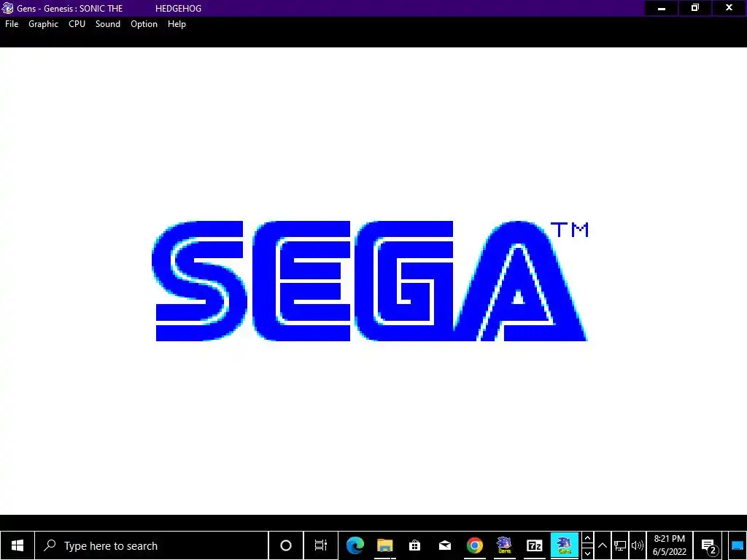The image size is (747, 560).
Task: Open the Help menu
Action: pos(177,24)
